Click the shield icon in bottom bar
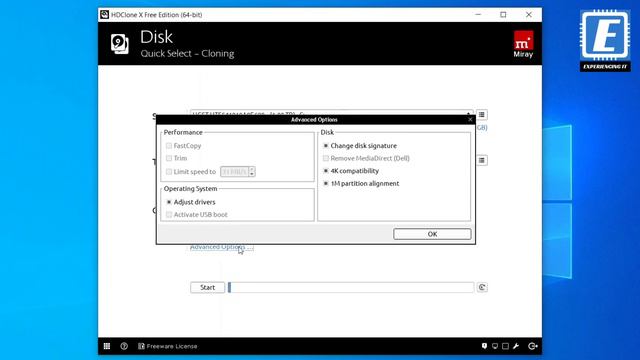 pyautogui.click(x=484, y=346)
